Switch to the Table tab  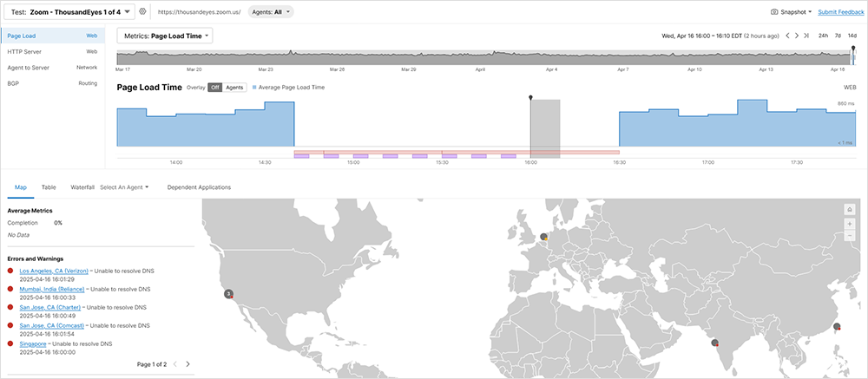pyautogui.click(x=49, y=186)
